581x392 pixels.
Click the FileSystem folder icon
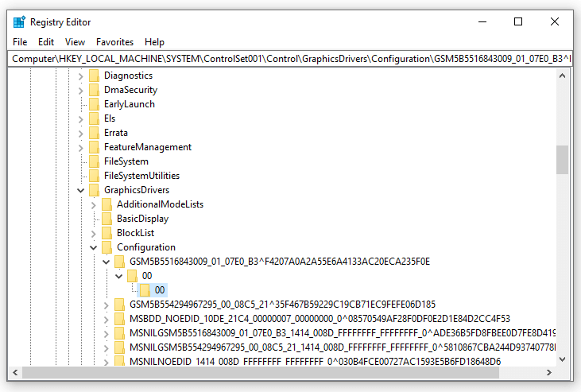pos(95,161)
